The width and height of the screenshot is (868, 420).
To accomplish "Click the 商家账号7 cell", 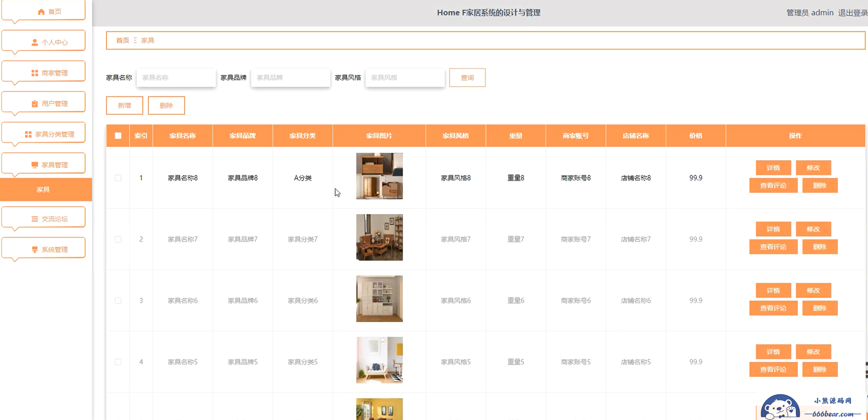I will [x=576, y=239].
